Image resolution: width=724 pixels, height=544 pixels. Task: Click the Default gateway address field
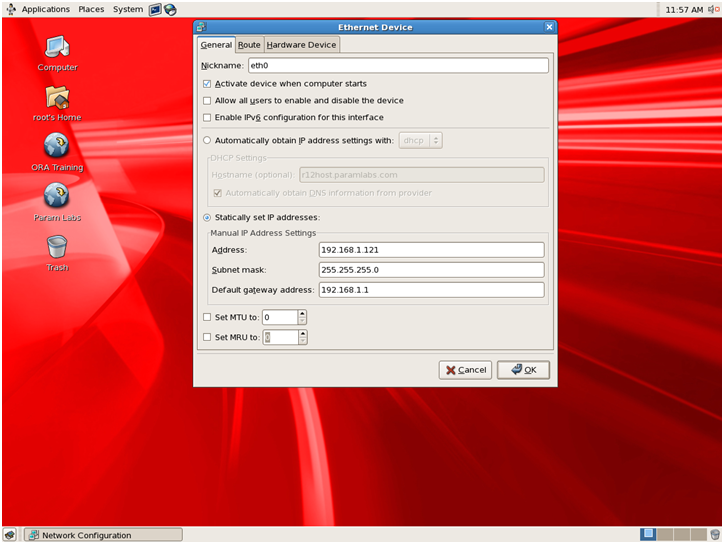pos(431,290)
